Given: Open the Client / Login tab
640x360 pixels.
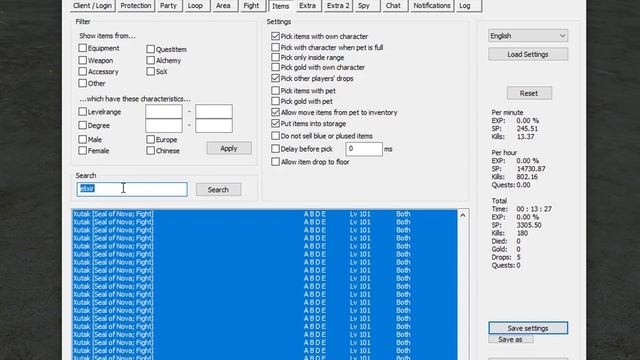Looking at the screenshot, I should 92,6.
